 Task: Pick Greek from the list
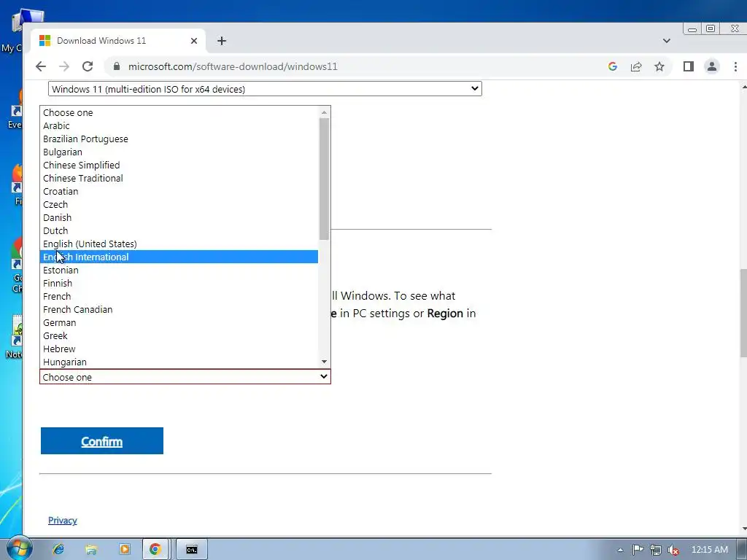[179, 335]
